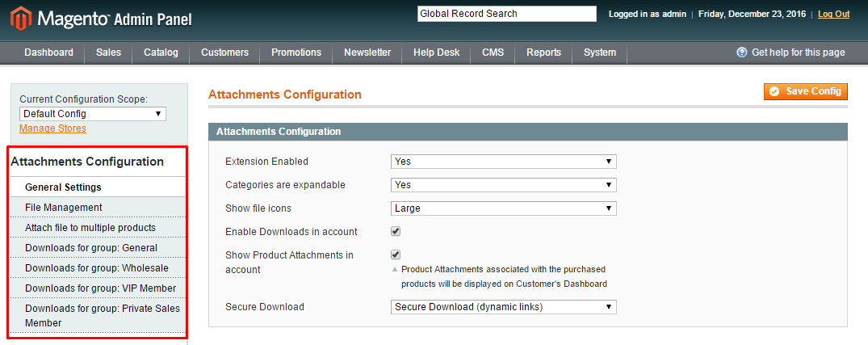Viewport: 868px width, 345px height.
Task: Open the Reports menu
Action: tap(543, 53)
